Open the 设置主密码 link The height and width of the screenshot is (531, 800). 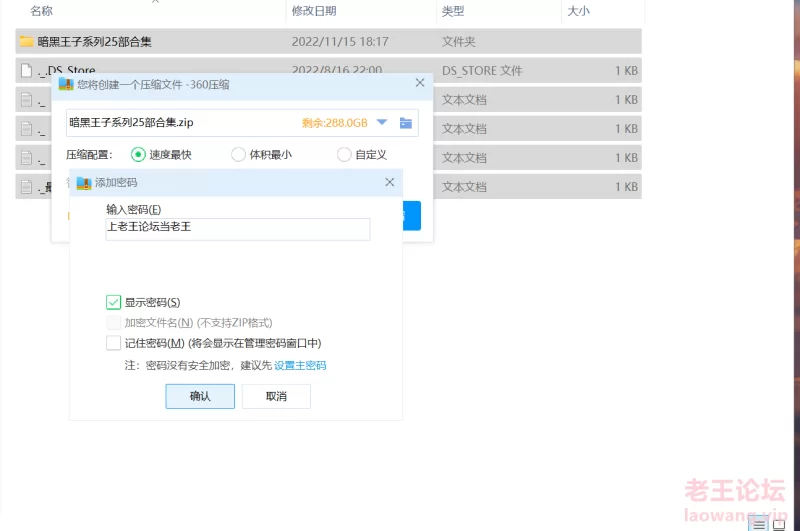click(x=300, y=365)
